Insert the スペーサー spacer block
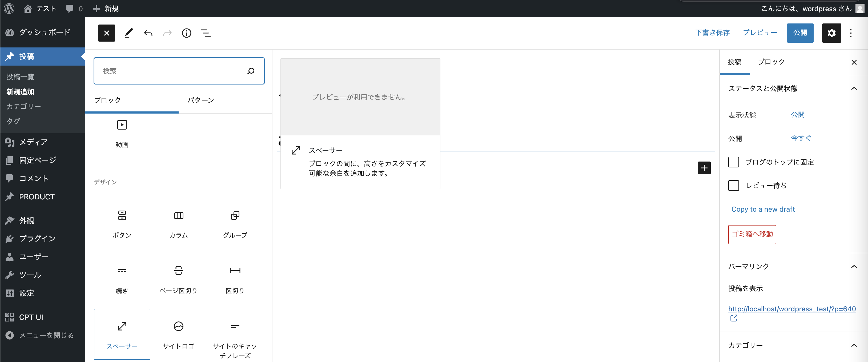Viewport: 868px width, 362px height. coord(122,334)
